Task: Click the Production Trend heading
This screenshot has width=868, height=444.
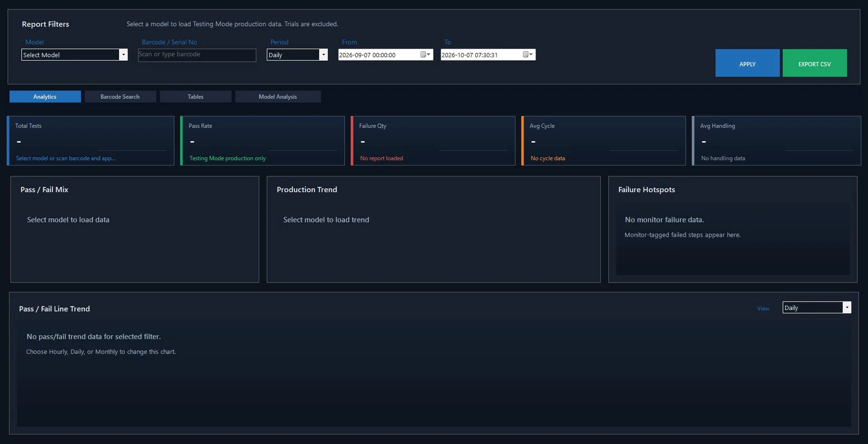Action: [x=307, y=190]
